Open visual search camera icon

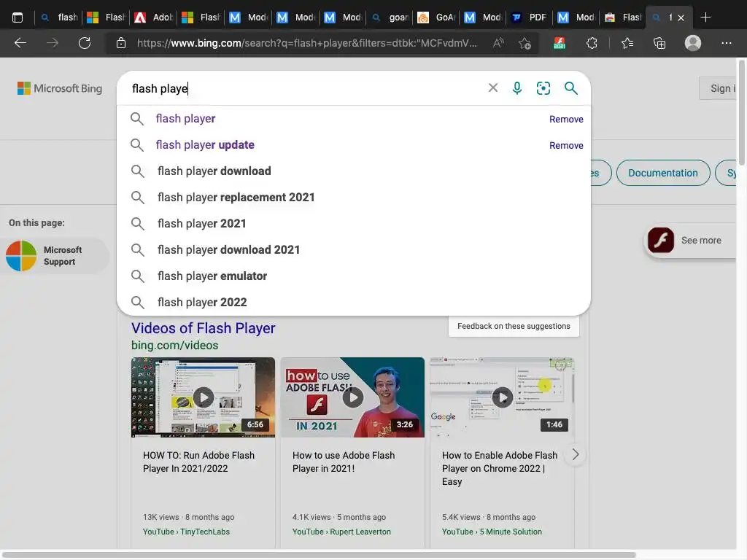(543, 88)
